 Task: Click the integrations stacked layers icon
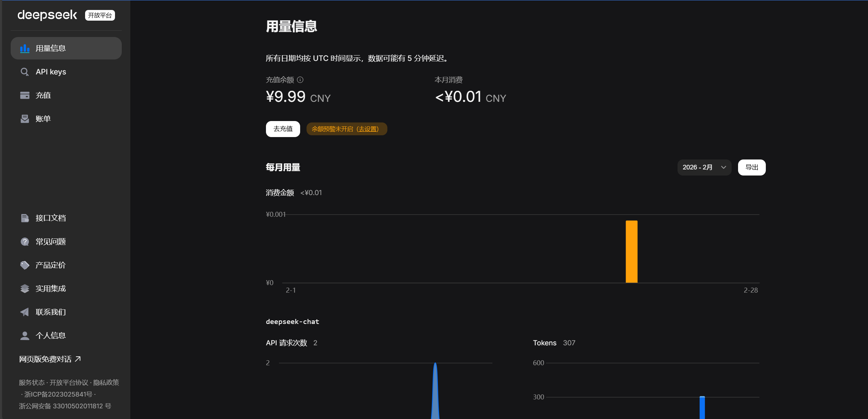25,289
